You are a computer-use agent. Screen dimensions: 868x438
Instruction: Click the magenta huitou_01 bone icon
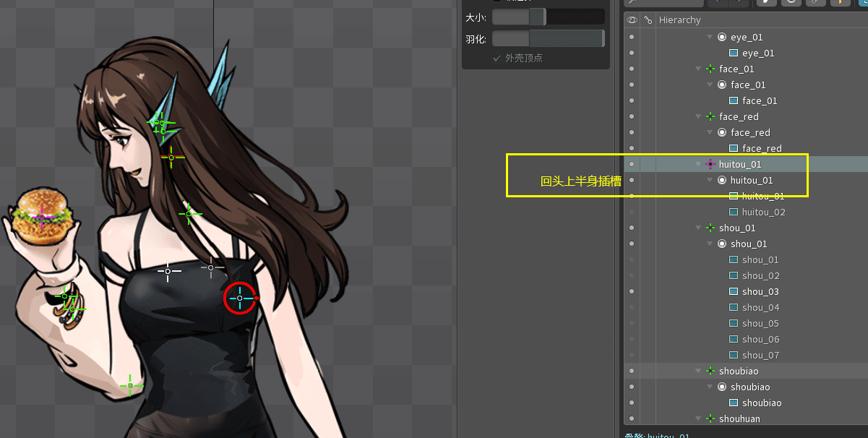[710, 165]
